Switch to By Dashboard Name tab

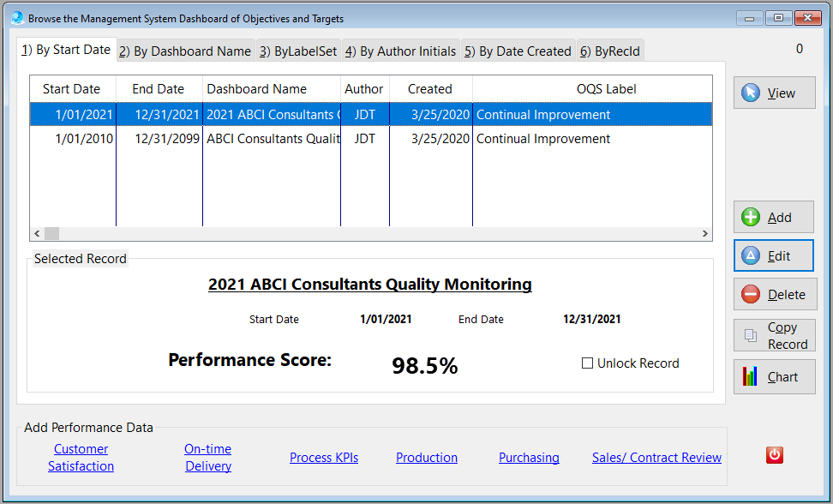[x=185, y=51]
